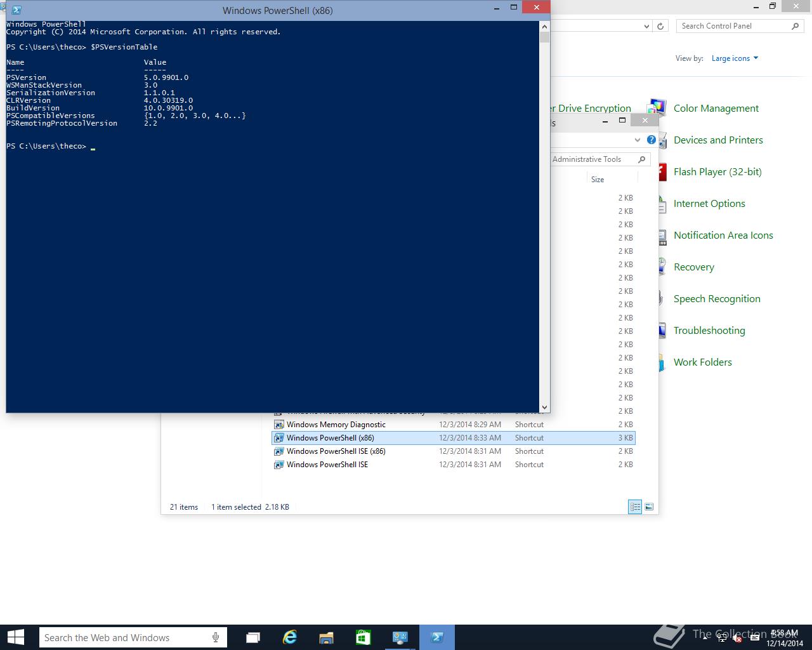Select Windows PowerShell (x86) shortcut
This screenshot has width=812, height=650.
(454, 438)
